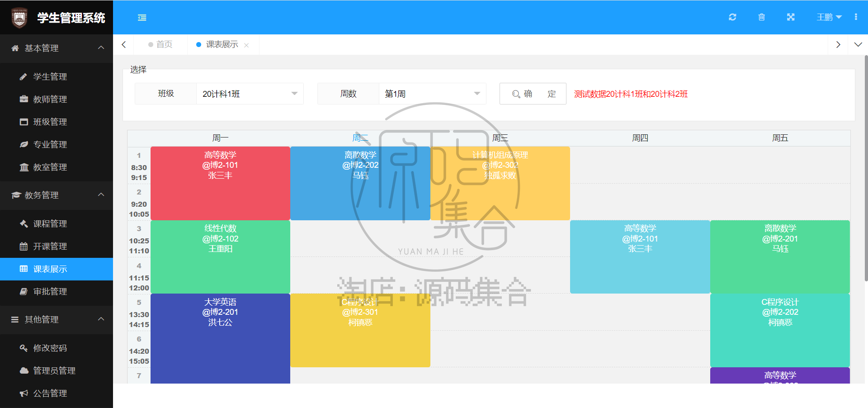The width and height of the screenshot is (868, 408).
Task: Click the megaphone icon beside 公告管理
Action: 24,393
